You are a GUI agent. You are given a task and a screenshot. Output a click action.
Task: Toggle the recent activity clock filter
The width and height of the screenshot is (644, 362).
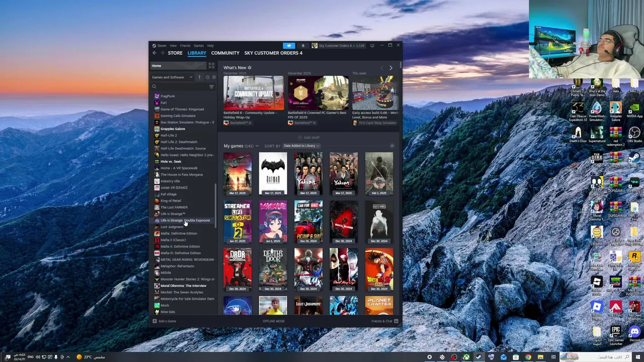pos(207,77)
